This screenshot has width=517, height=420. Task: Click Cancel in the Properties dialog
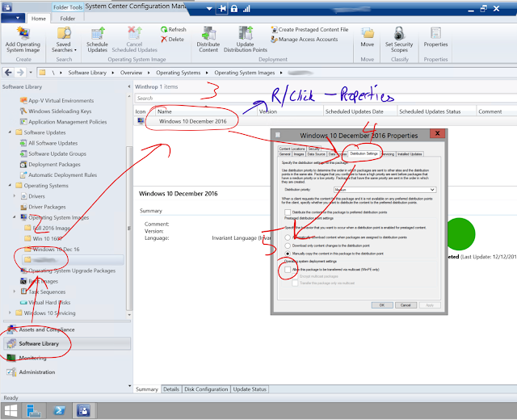[406, 305]
